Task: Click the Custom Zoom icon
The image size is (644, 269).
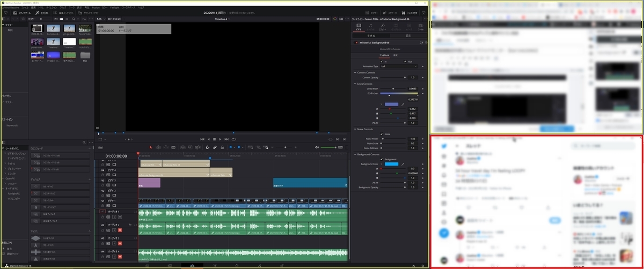Action: (x=266, y=147)
